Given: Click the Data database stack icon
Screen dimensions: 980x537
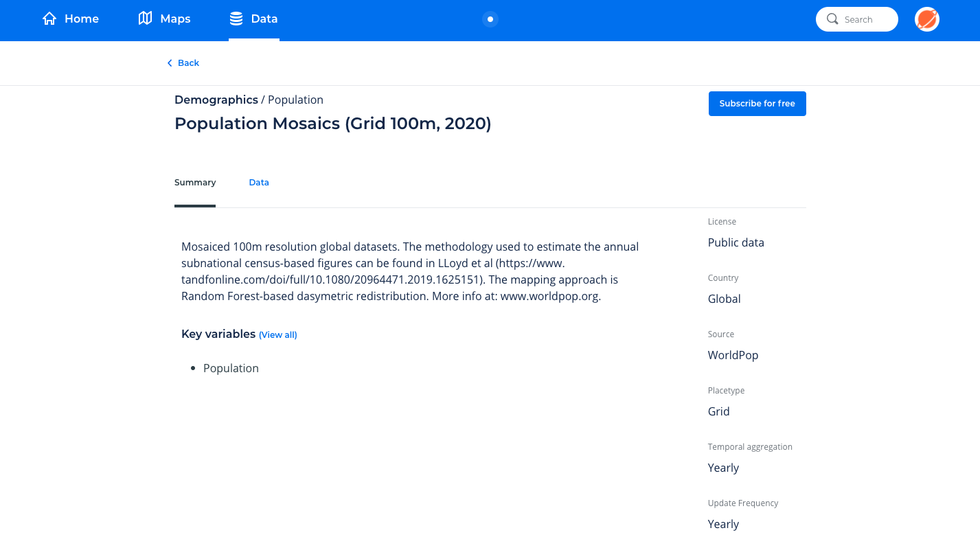Looking at the screenshot, I should [x=236, y=19].
